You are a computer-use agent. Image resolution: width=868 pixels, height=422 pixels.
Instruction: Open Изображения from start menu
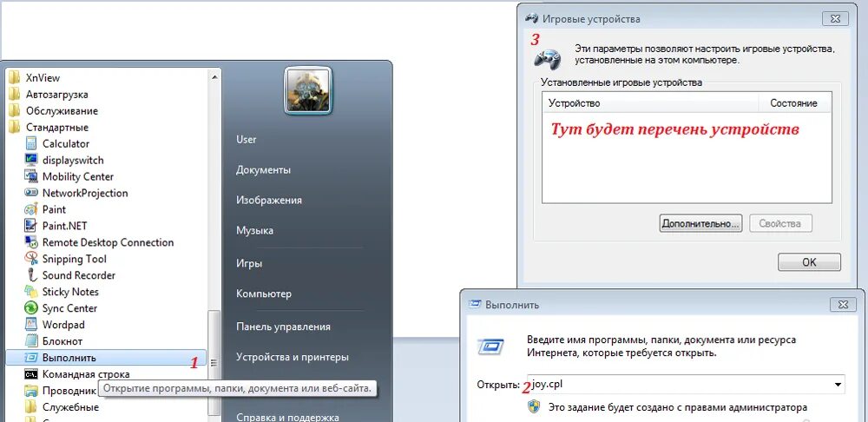[269, 200]
